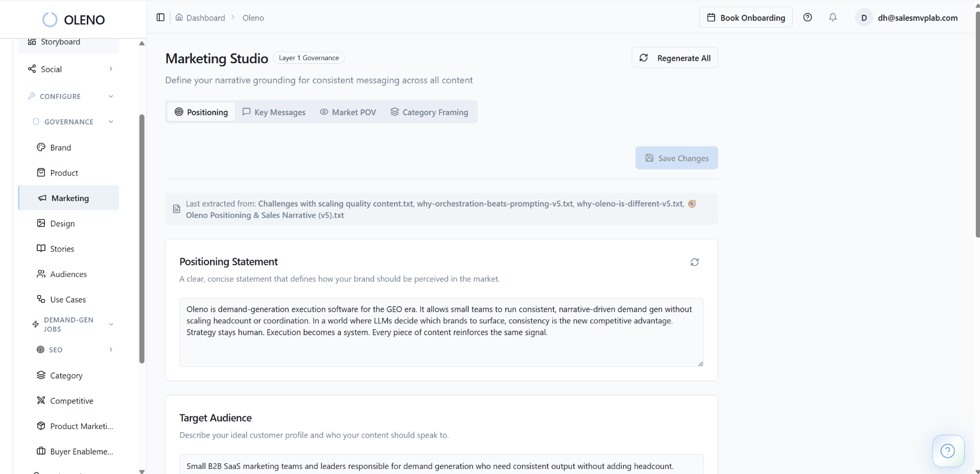Collapse the Governance section
Viewport: 980px width, 474px height.
111,122
